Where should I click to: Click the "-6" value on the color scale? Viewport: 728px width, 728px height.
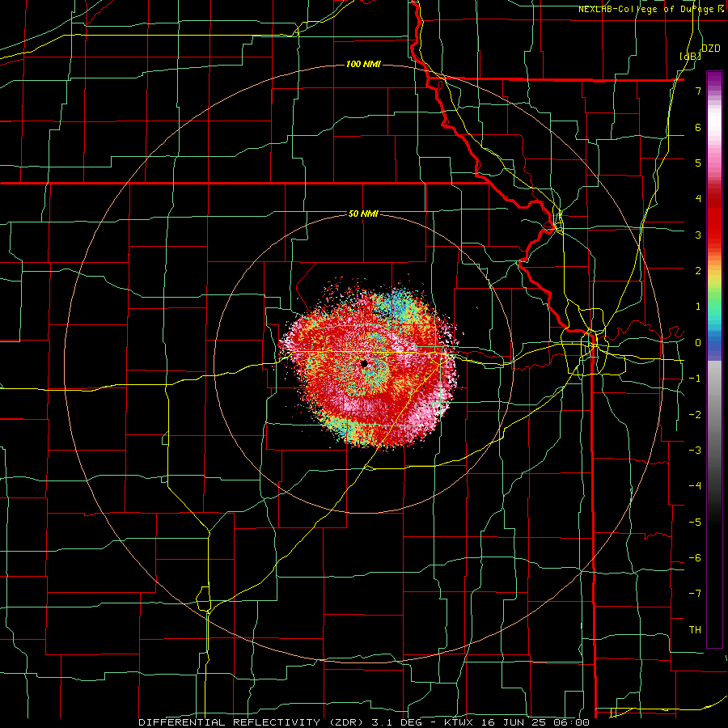click(695, 558)
